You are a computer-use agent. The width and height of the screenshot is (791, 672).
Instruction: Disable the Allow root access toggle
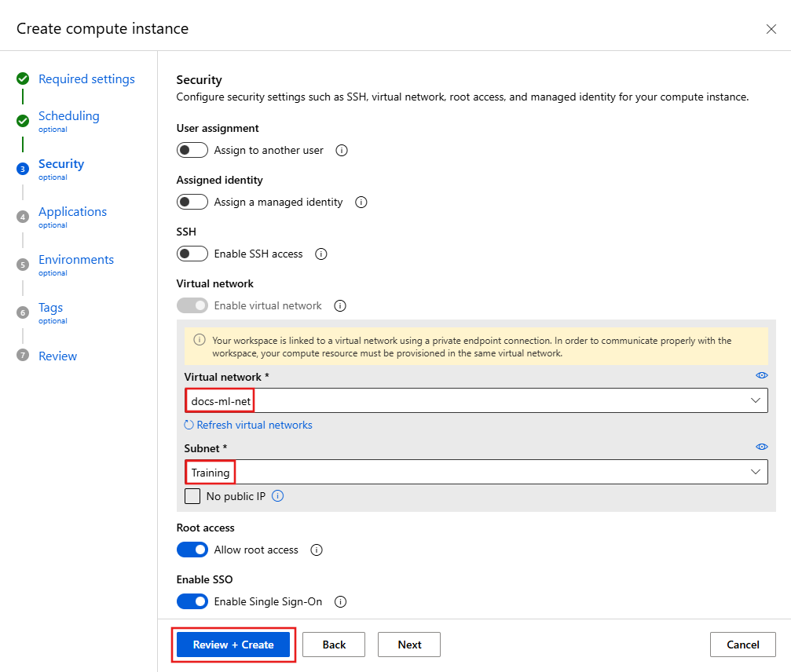click(x=192, y=550)
